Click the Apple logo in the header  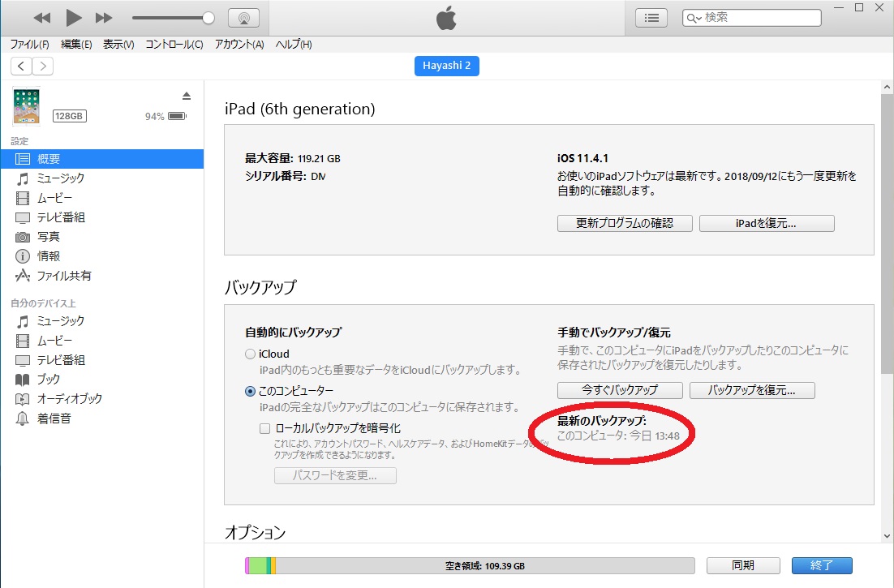pyautogui.click(x=446, y=18)
